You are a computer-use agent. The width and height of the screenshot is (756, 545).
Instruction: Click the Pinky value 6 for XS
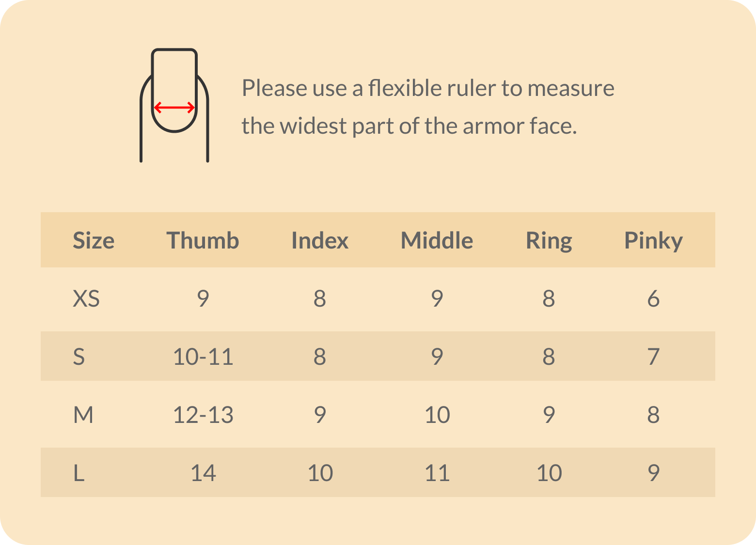[653, 298]
